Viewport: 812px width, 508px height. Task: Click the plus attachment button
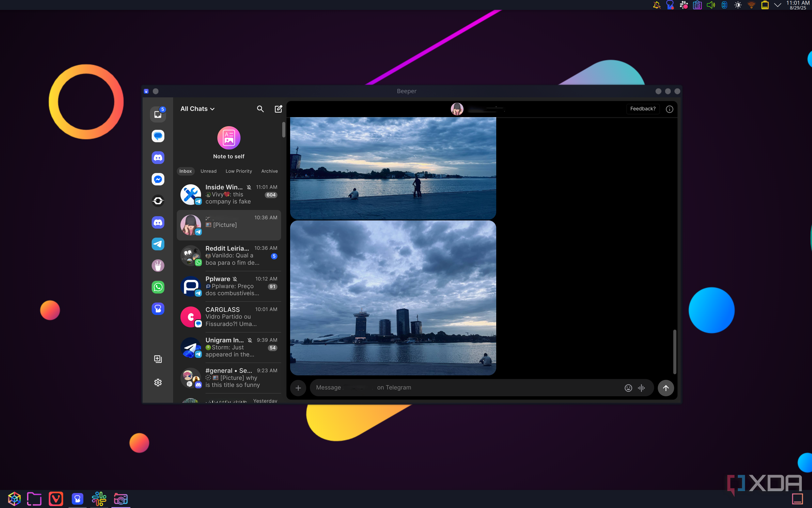tap(298, 388)
